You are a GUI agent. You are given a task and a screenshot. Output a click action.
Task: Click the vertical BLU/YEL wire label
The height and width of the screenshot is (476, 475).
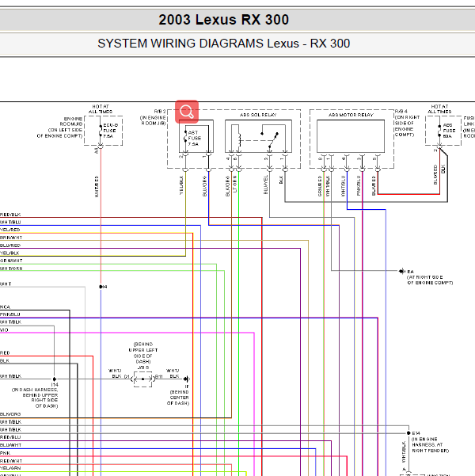coord(266,185)
